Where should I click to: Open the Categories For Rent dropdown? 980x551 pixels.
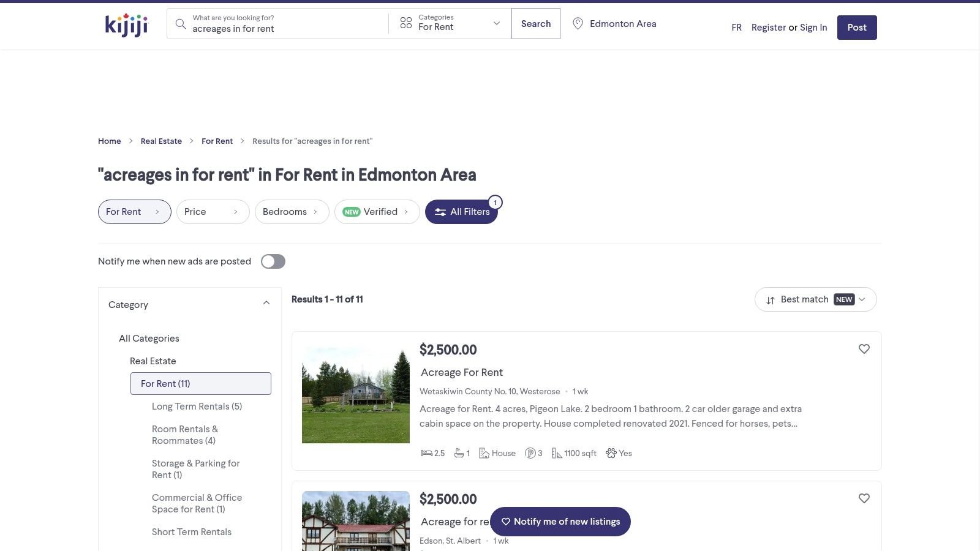450,23
